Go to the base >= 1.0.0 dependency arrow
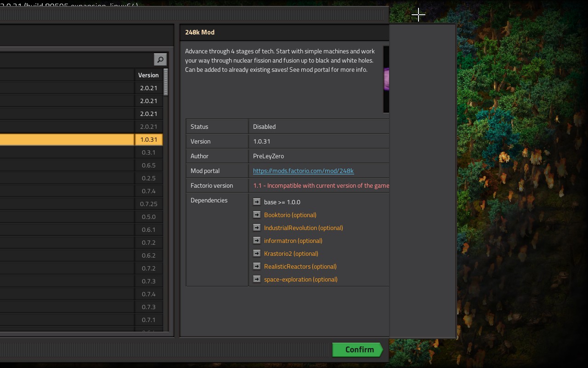 coord(257,202)
